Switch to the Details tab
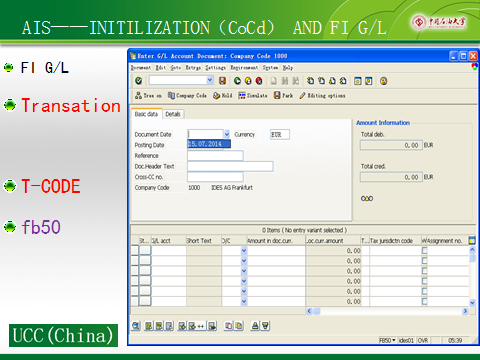 click(x=173, y=114)
